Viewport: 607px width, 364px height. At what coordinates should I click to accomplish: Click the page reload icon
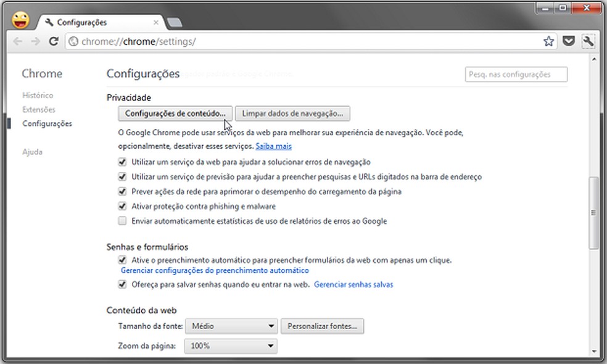click(x=53, y=41)
